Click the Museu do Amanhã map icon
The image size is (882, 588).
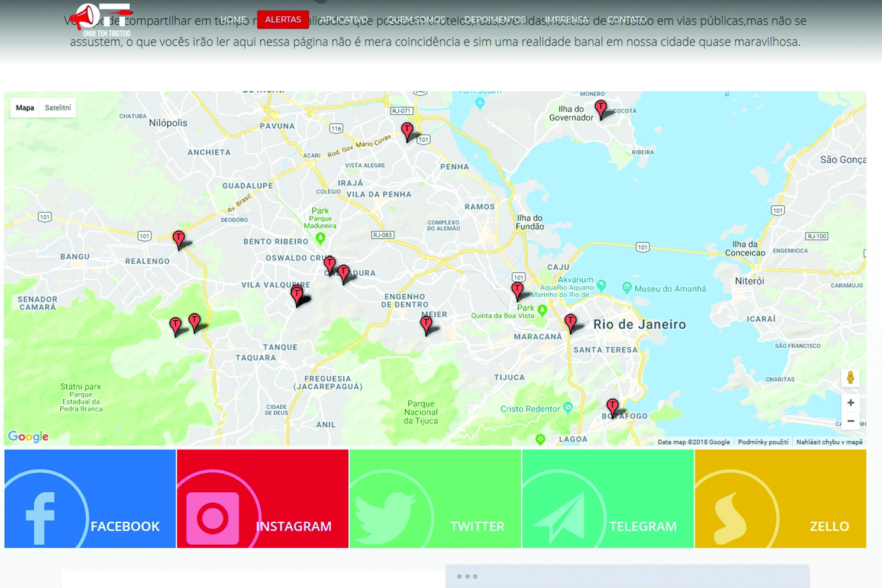(x=627, y=288)
